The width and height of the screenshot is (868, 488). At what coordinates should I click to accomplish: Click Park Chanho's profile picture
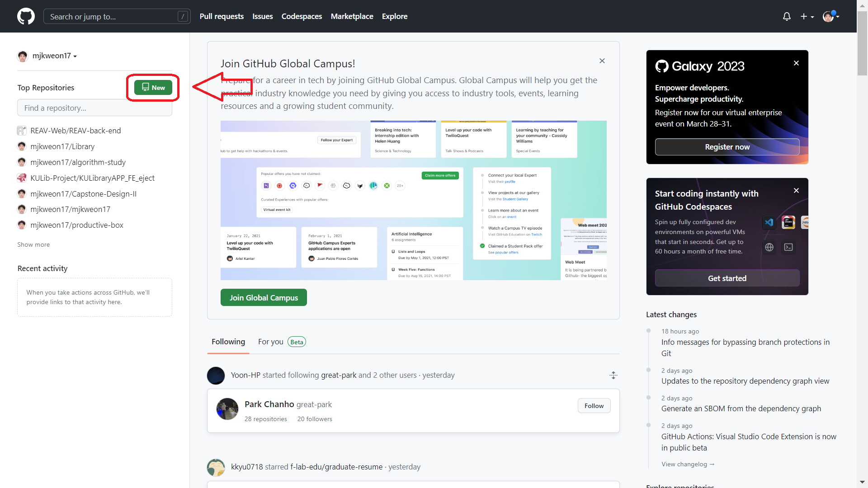click(x=227, y=409)
